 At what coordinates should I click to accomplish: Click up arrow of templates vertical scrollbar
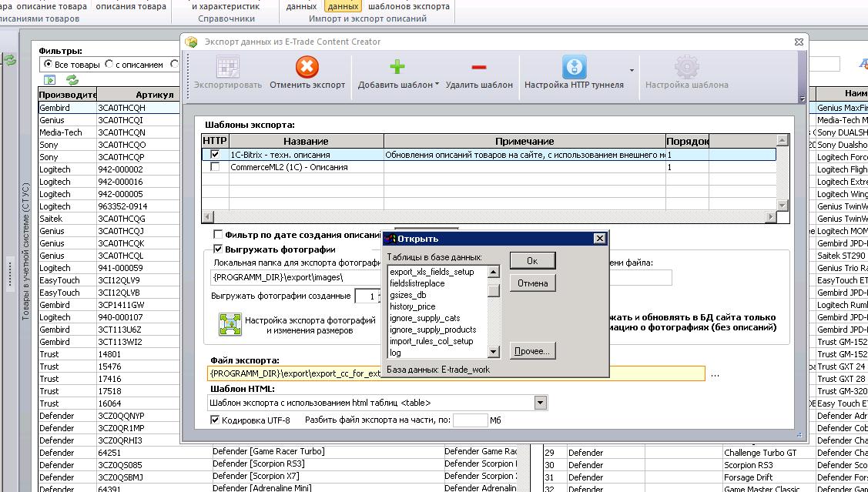783,140
